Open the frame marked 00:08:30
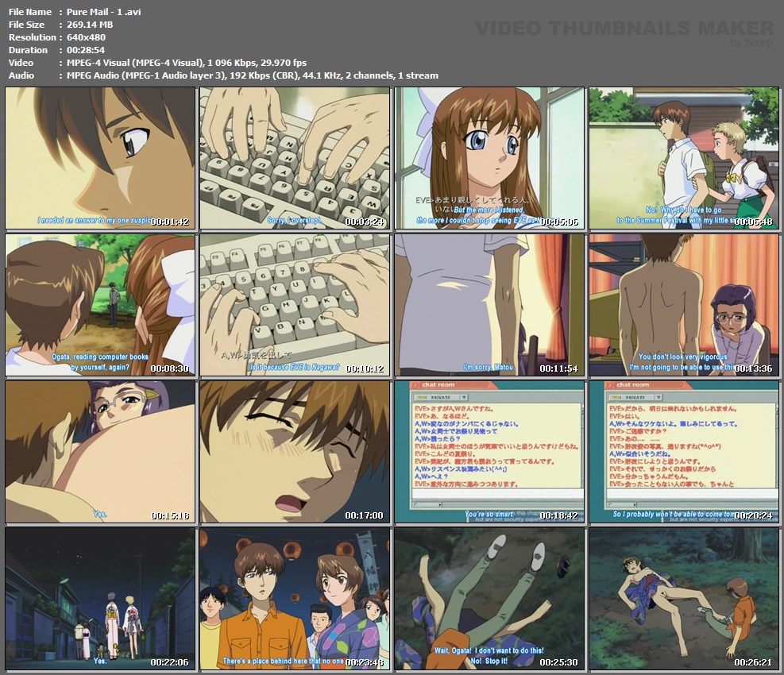 (x=100, y=305)
